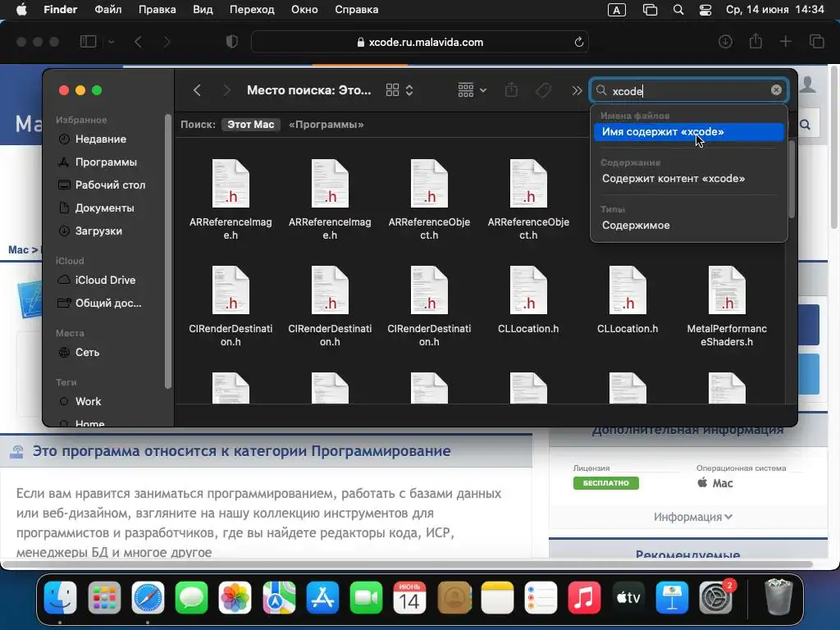
Task: Open the group-by dropdown in Finder toolbar
Action: click(x=472, y=90)
